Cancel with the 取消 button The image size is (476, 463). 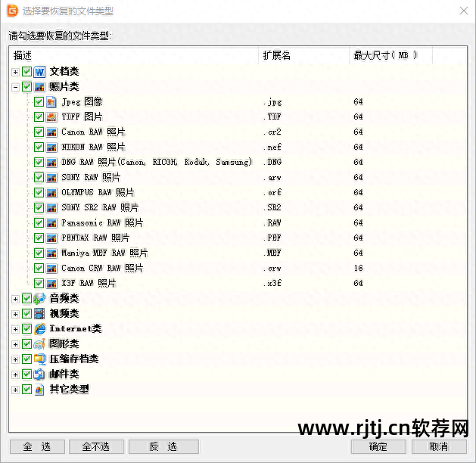click(439, 446)
